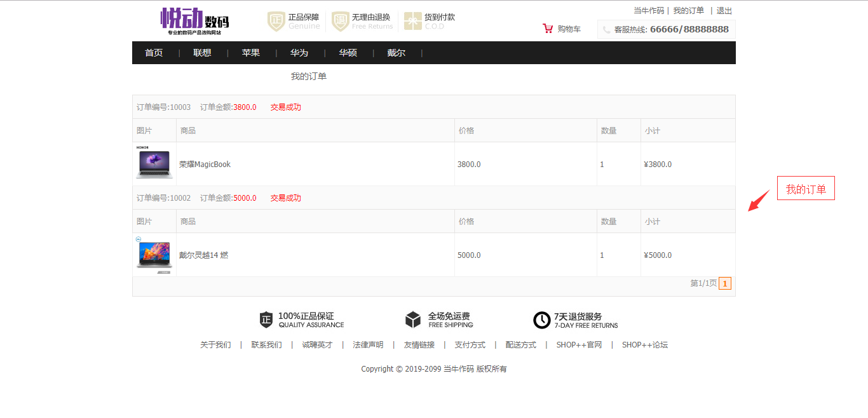Open the 友情链接 footer link
This screenshot has height=418, width=868.
[x=419, y=345]
